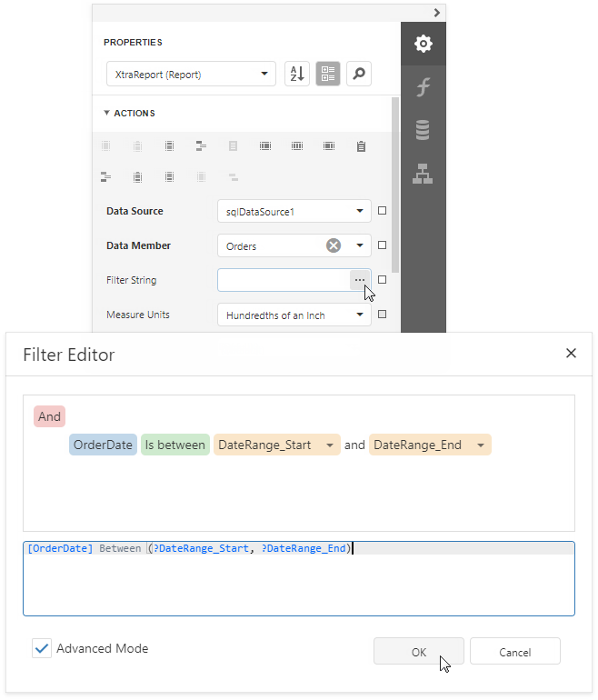The image size is (598, 700).
Task: Click the property search magnifier icon
Action: click(x=359, y=75)
